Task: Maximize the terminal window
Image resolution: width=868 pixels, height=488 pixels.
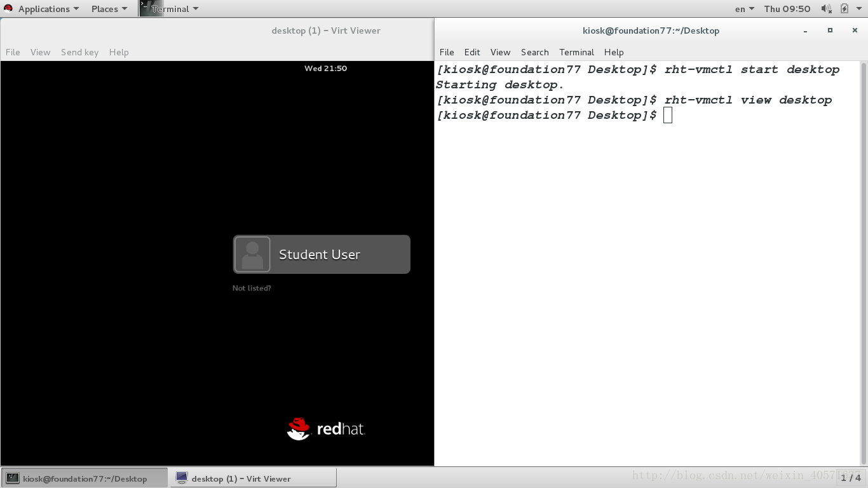Action: [830, 30]
